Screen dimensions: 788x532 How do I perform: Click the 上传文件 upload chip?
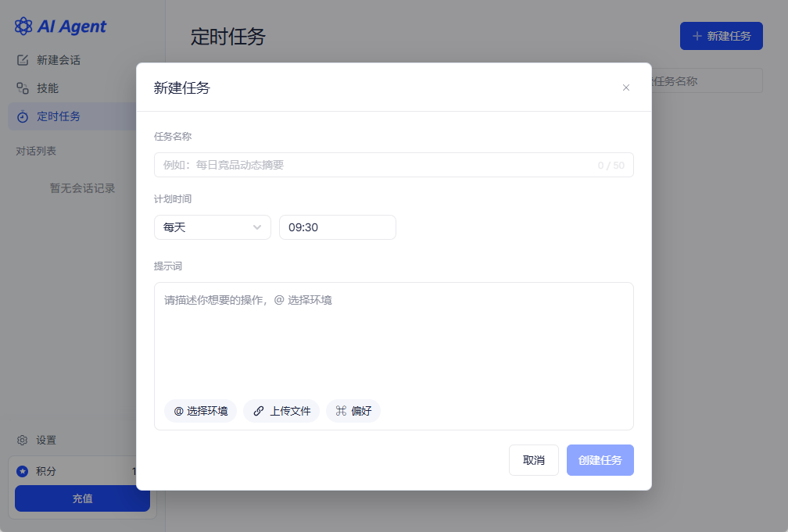(x=281, y=411)
